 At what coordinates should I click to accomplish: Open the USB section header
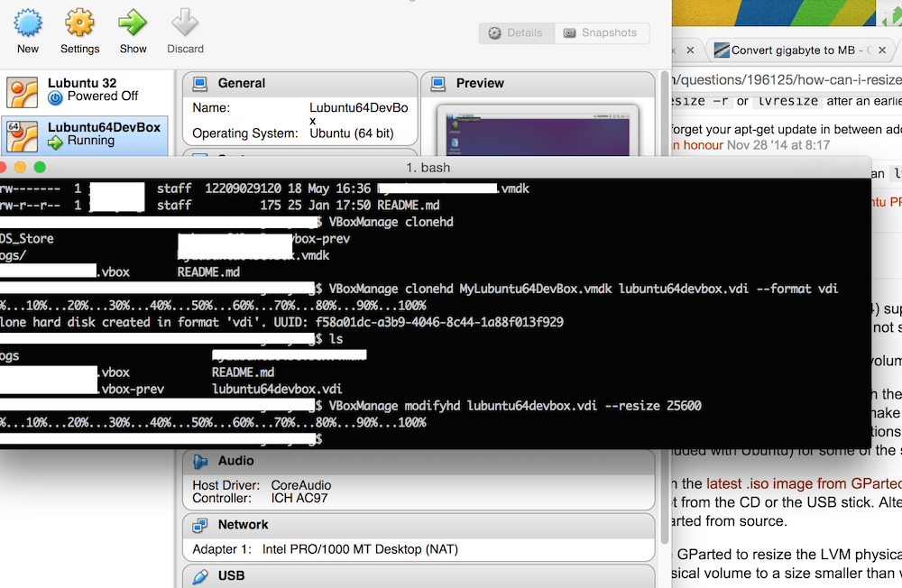(419, 576)
